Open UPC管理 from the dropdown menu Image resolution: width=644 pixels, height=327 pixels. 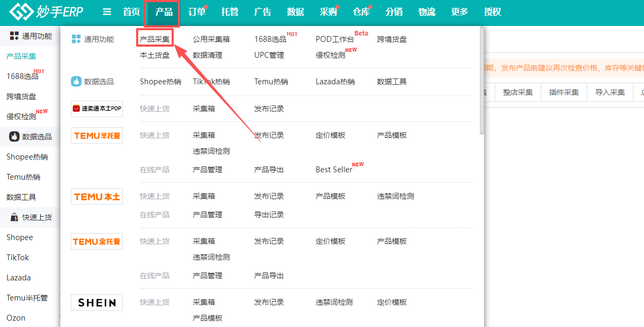(x=269, y=55)
